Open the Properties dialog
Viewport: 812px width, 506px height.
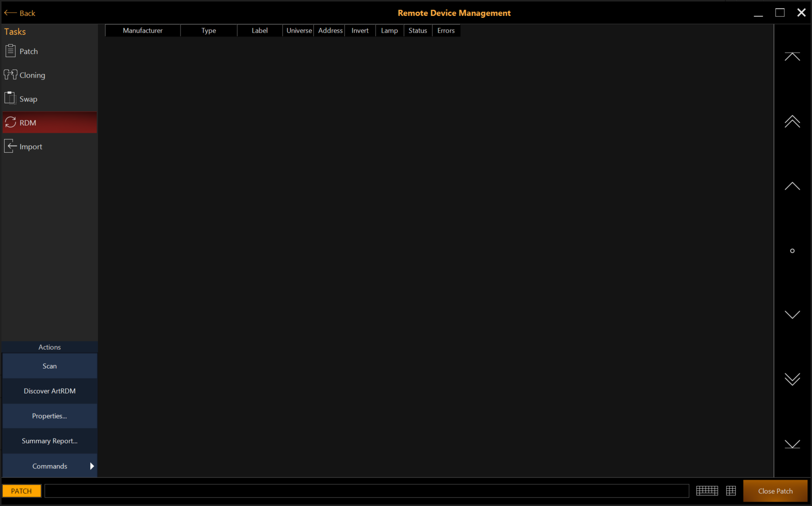pos(49,416)
